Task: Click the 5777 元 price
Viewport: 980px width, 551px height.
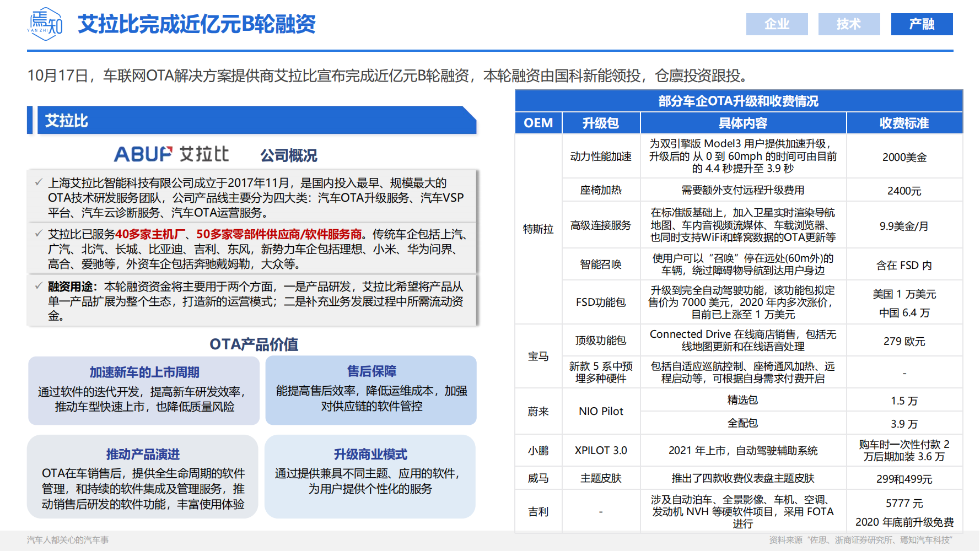Action: tap(904, 504)
